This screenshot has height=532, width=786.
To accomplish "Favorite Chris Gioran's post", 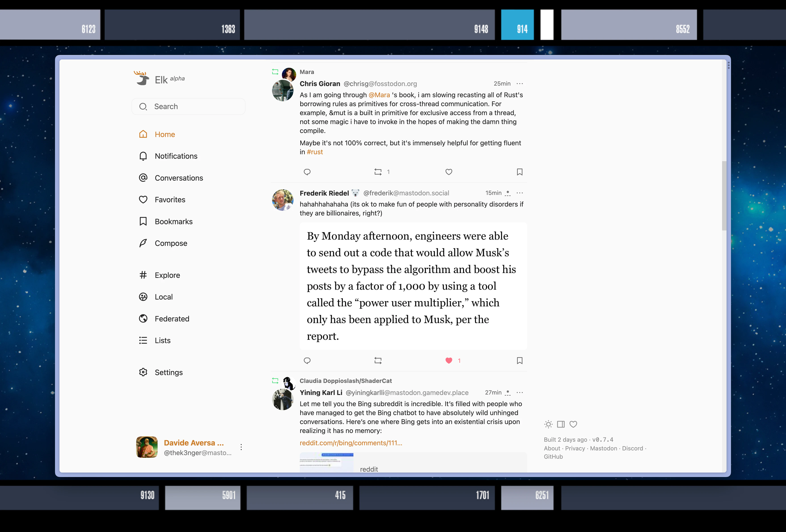I will (449, 172).
